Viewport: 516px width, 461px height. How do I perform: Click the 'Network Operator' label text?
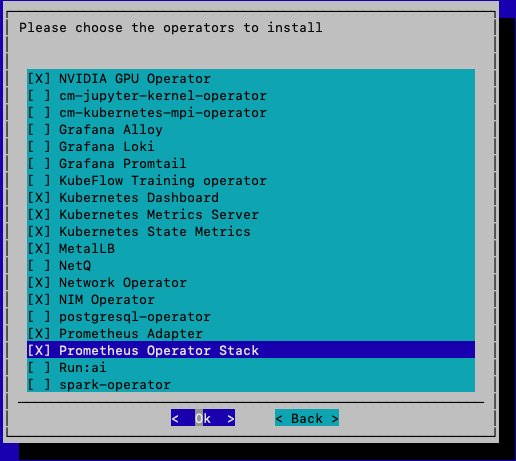pos(123,283)
